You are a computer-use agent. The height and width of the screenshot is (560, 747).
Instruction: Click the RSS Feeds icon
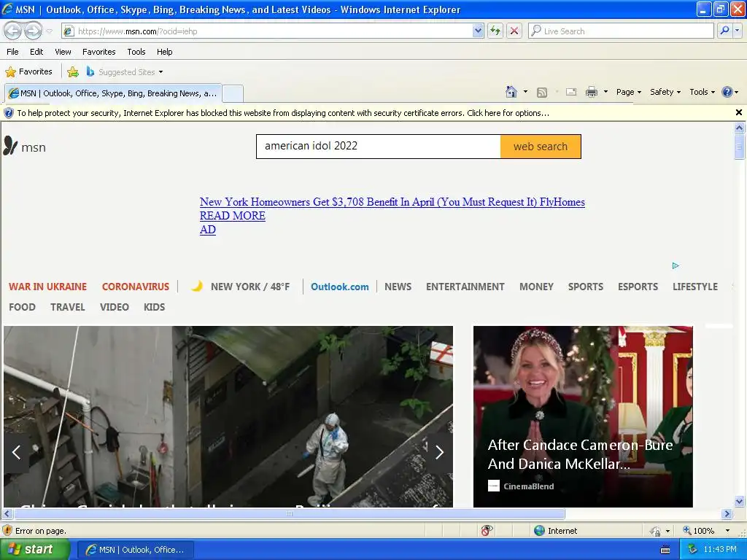point(542,93)
